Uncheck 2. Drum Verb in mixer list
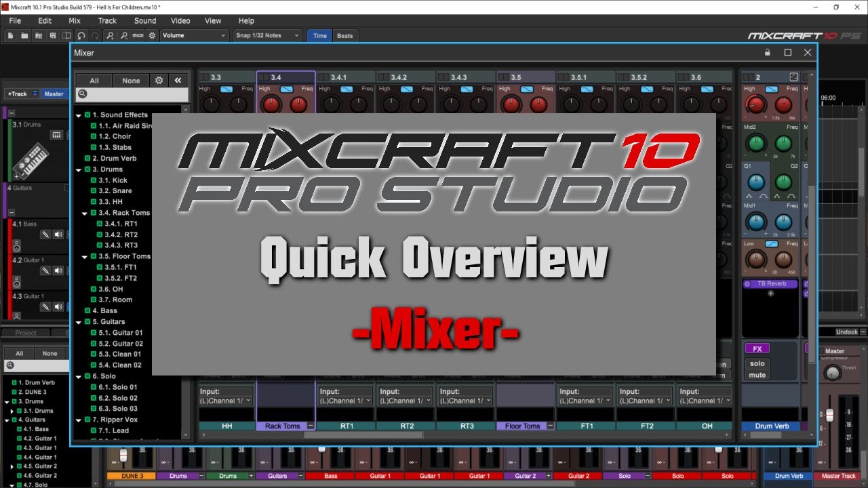 (87, 159)
